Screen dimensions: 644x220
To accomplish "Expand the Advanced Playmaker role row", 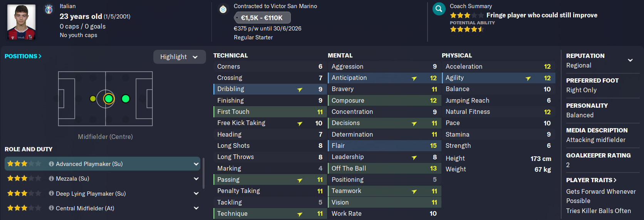I will 196,164.
